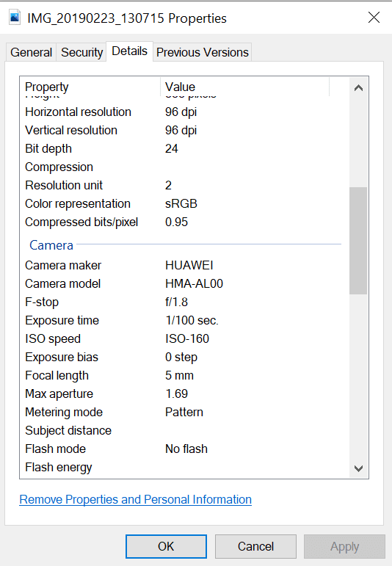The image size is (392, 566).
Task: Open the Security tab
Action: tap(81, 52)
